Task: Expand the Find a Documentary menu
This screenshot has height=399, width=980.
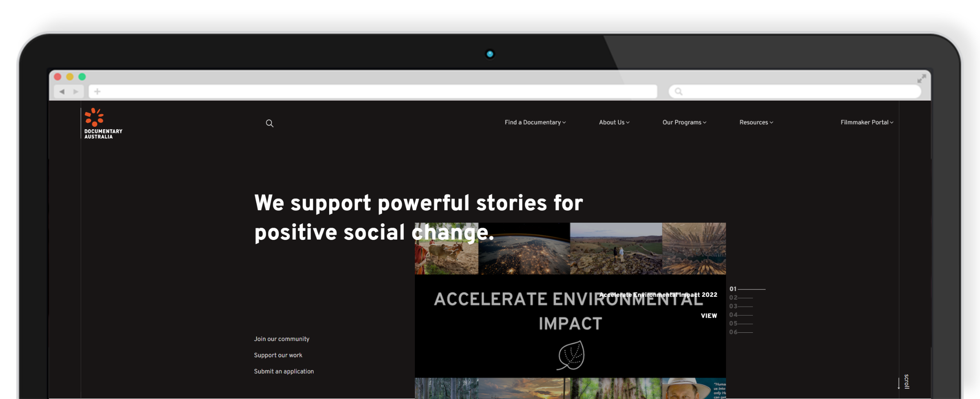Action: point(535,122)
